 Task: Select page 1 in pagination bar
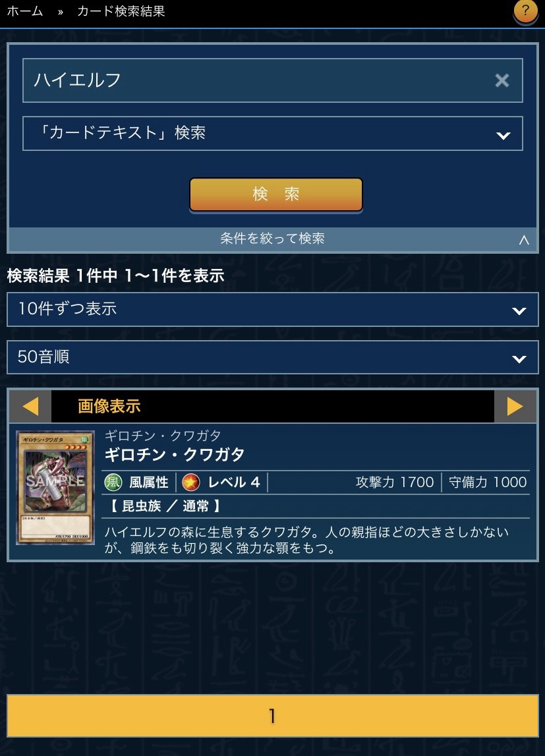click(x=272, y=716)
